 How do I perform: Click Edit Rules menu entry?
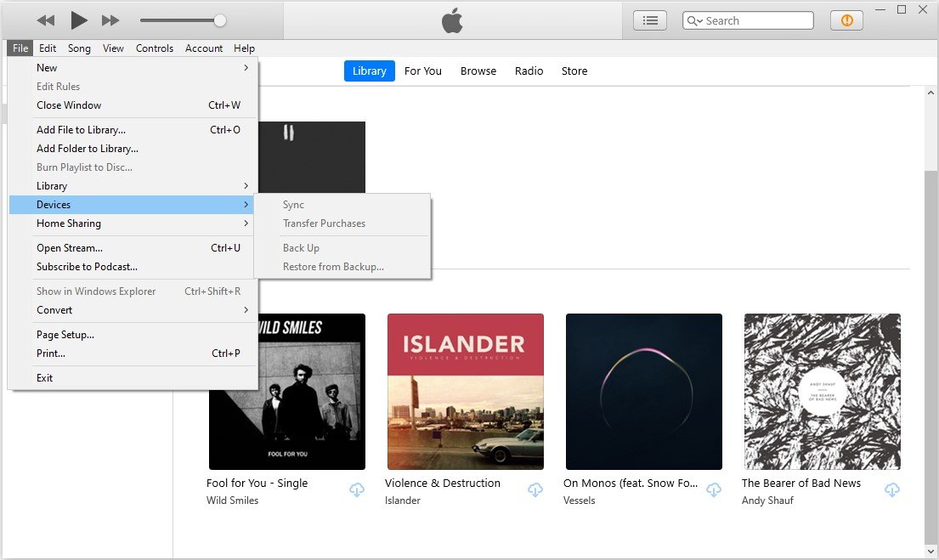pyautogui.click(x=133, y=86)
